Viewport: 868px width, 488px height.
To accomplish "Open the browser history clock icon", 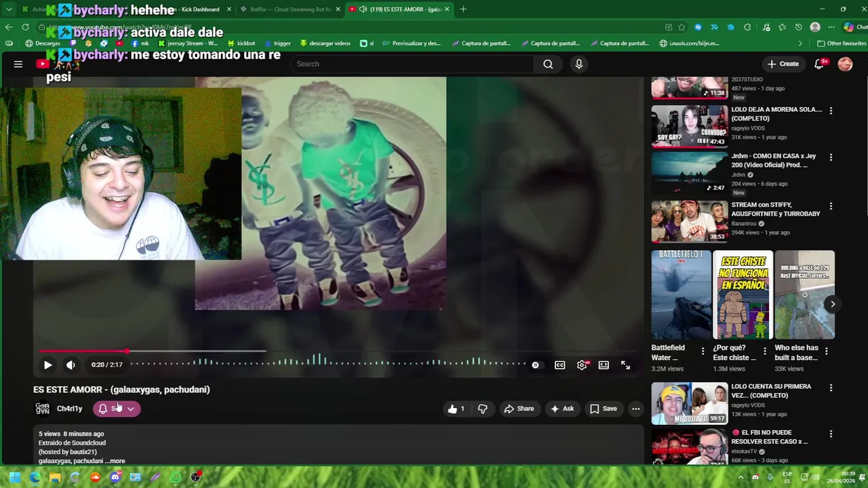I will pos(798,27).
